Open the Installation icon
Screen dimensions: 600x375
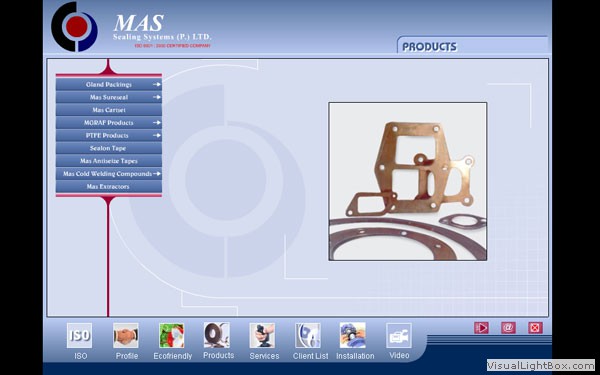click(353, 335)
